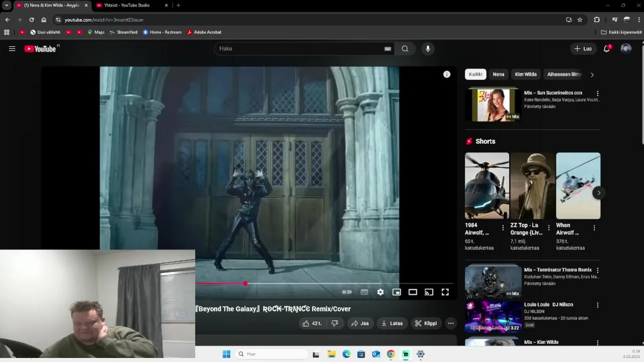Download the video with Lataa

pos(392,323)
